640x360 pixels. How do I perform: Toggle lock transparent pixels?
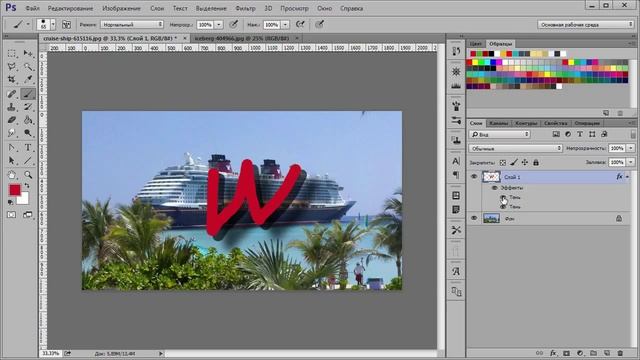pyautogui.click(x=503, y=162)
